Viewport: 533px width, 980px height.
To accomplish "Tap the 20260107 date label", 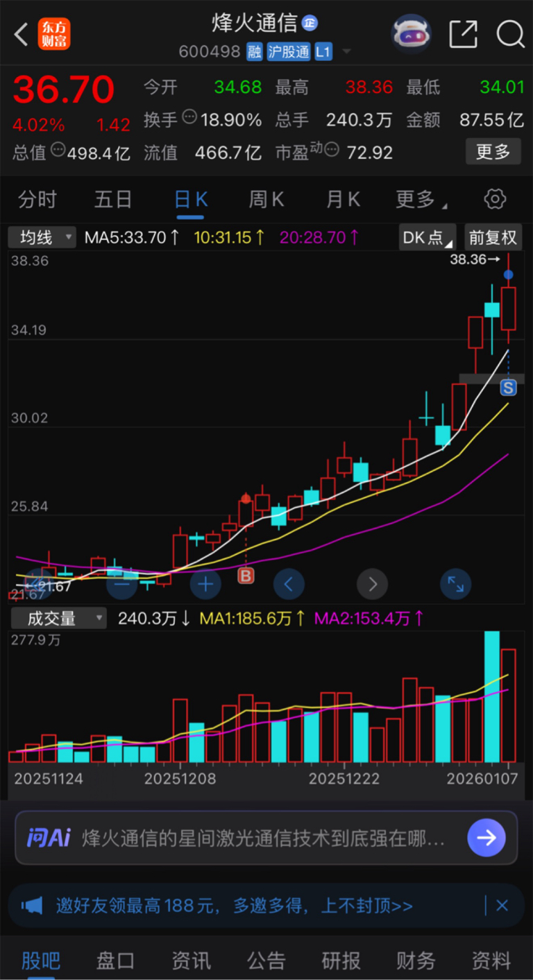I will pyautogui.click(x=482, y=779).
